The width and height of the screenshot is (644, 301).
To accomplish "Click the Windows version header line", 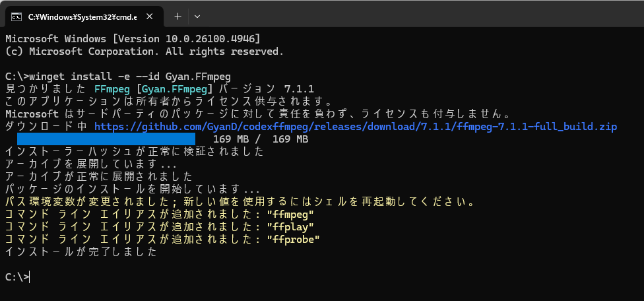I will point(133,39).
